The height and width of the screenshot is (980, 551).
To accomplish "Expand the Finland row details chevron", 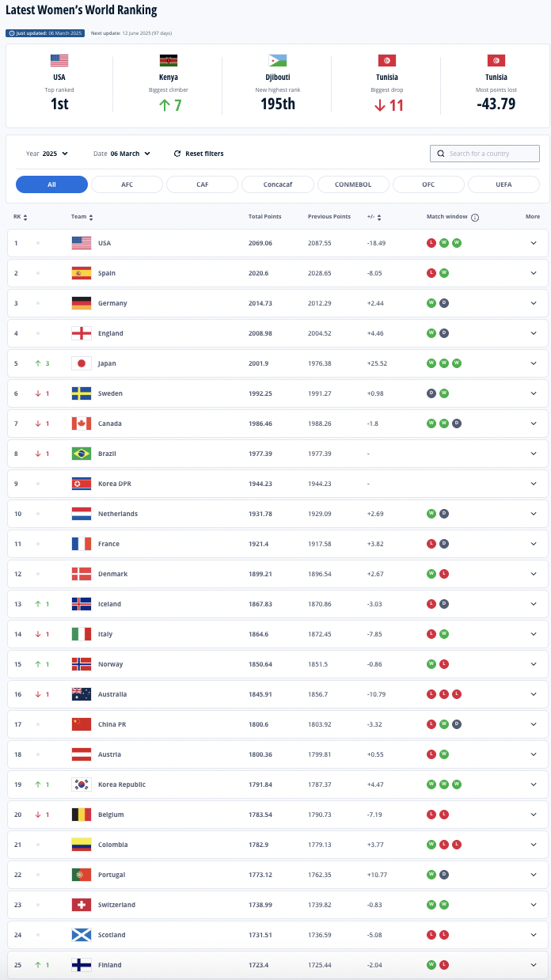I will click(x=534, y=965).
